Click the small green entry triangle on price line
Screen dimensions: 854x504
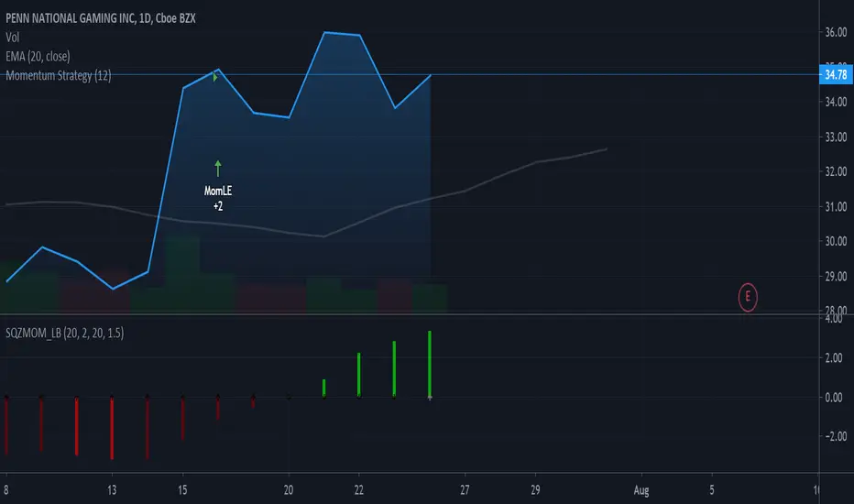pyautogui.click(x=215, y=77)
